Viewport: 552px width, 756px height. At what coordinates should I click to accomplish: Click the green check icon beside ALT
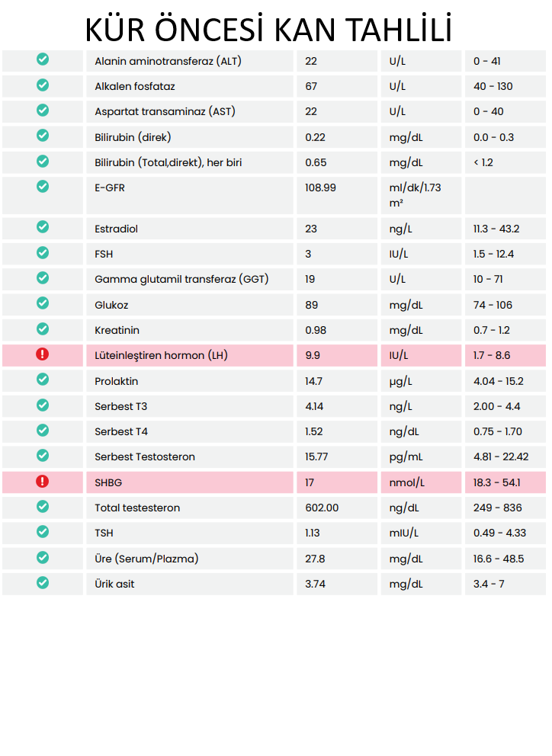tap(43, 59)
